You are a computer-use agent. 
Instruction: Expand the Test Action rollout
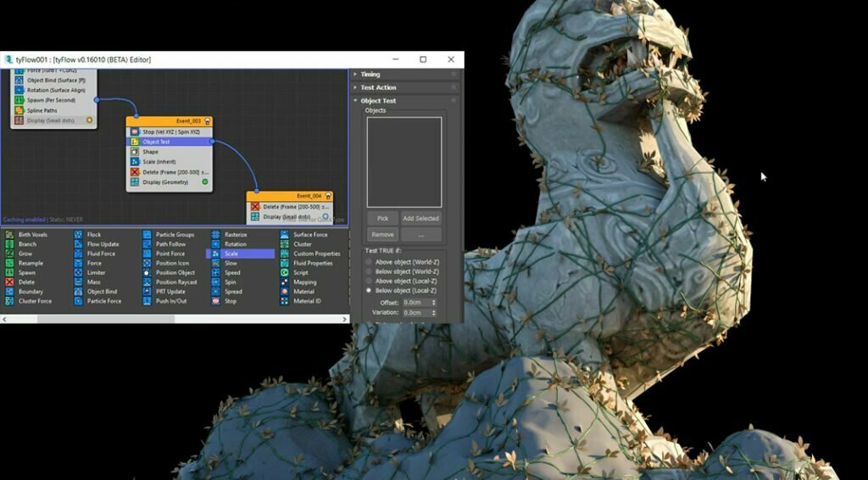tap(378, 87)
